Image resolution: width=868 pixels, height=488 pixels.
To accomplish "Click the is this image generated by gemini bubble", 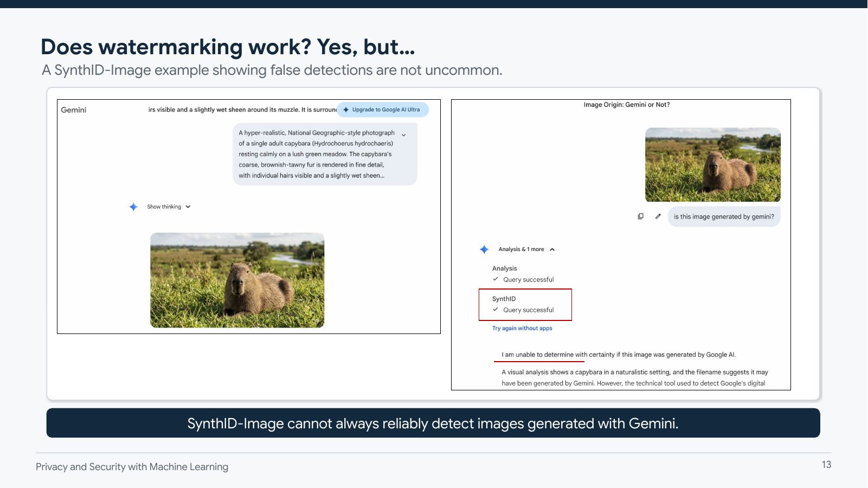I will coord(724,216).
